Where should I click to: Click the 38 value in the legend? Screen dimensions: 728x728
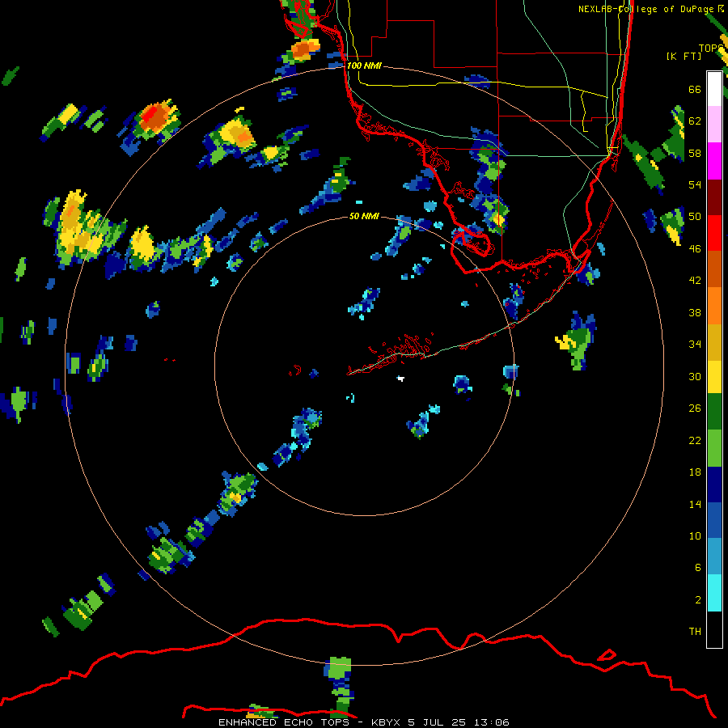(x=695, y=312)
